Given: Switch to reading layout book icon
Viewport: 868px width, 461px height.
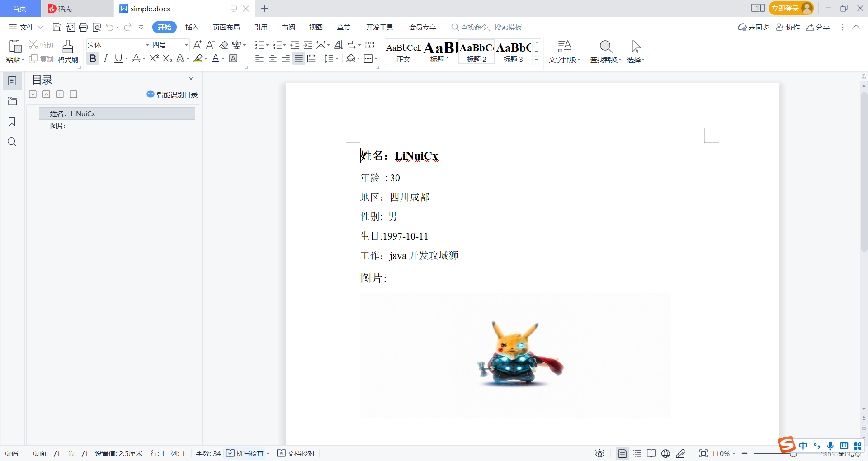Looking at the screenshot, I should (651, 453).
